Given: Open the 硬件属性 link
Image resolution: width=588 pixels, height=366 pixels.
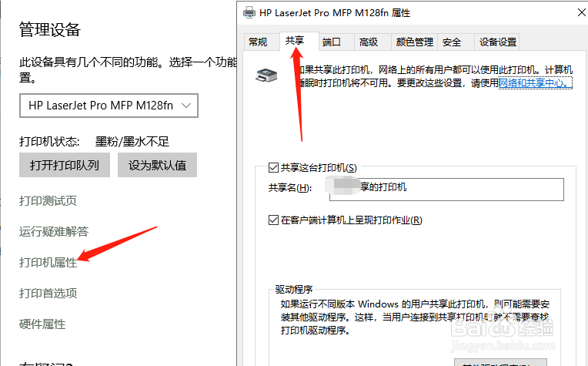Looking at the screenshot, I should pos(42,324).
